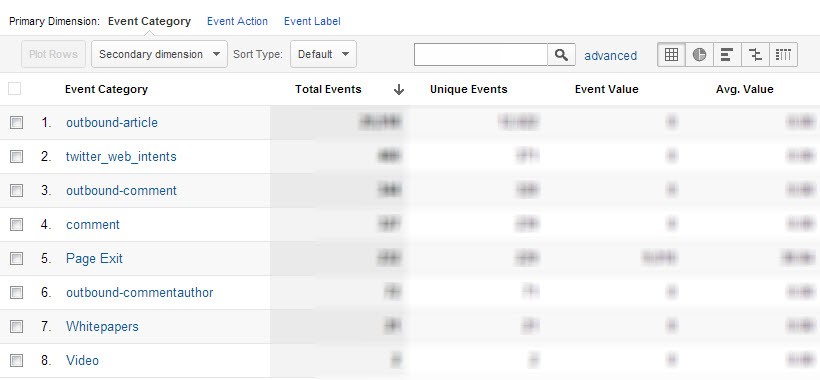
Task: Sort by Event Value column header
Action: (607, 89)
